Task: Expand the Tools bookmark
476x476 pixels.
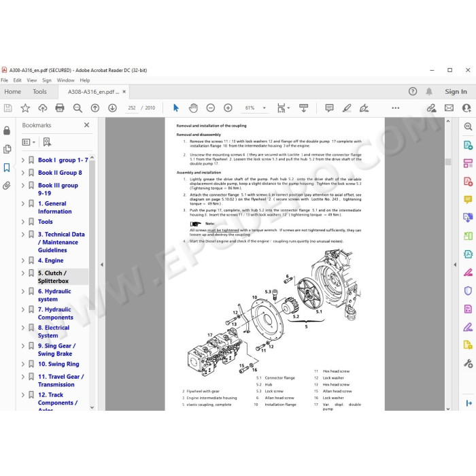Action: [22, 222]
